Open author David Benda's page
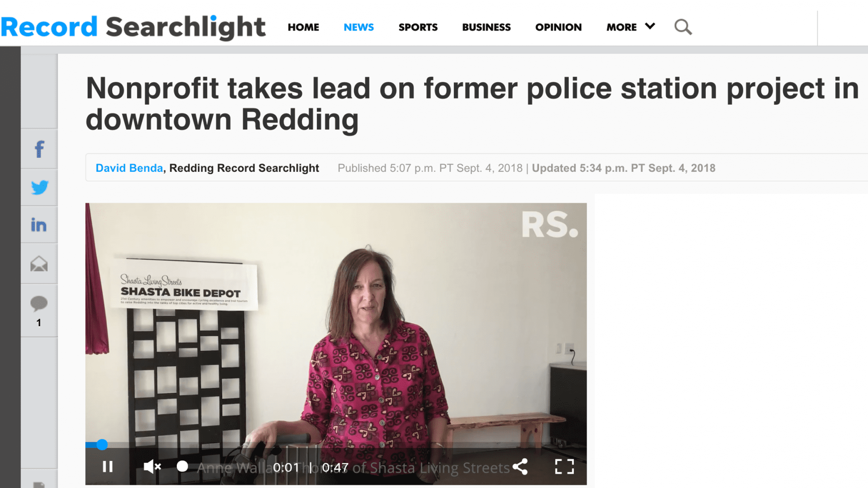 129,168
